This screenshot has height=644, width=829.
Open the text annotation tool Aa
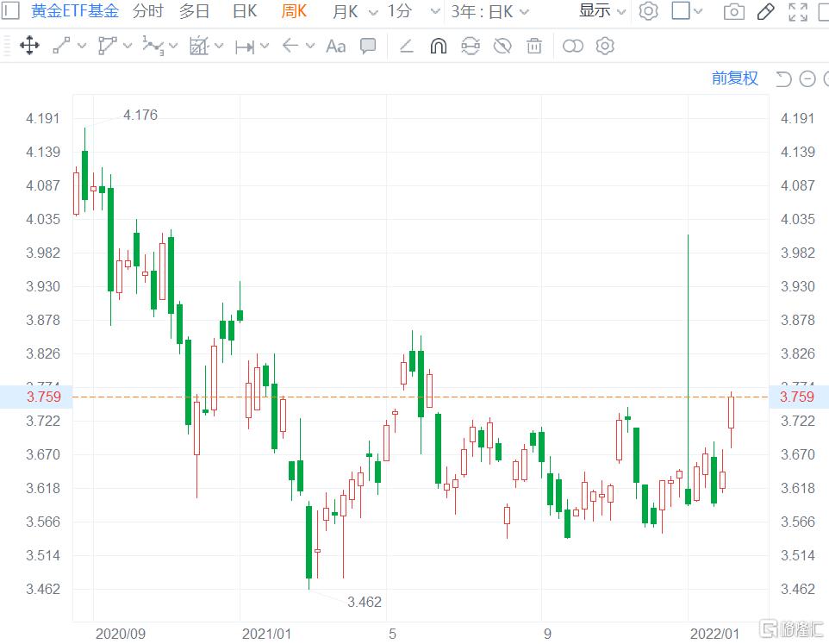pos(335,46)
